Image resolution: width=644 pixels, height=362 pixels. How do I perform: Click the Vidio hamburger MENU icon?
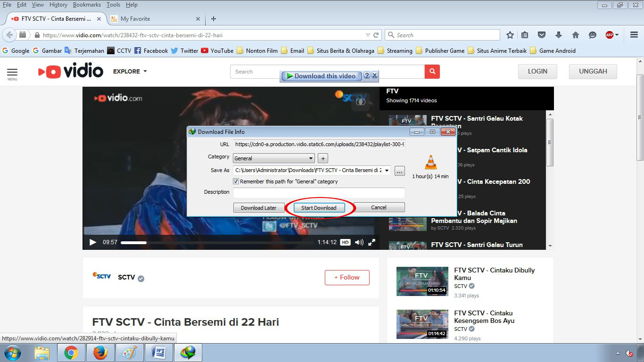[12, 74]
